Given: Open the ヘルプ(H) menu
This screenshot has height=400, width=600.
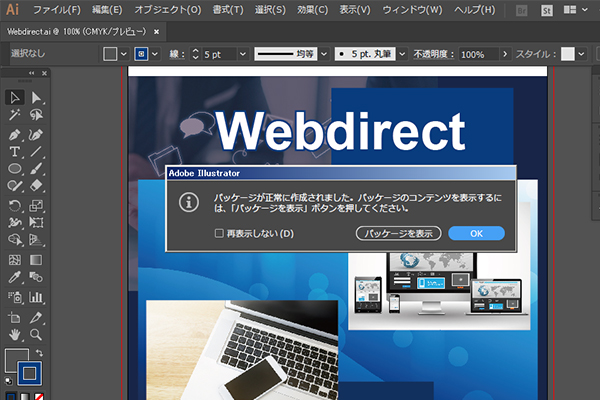Looking at the screenshot, I should pyautogui.click(x=474, y=10).
